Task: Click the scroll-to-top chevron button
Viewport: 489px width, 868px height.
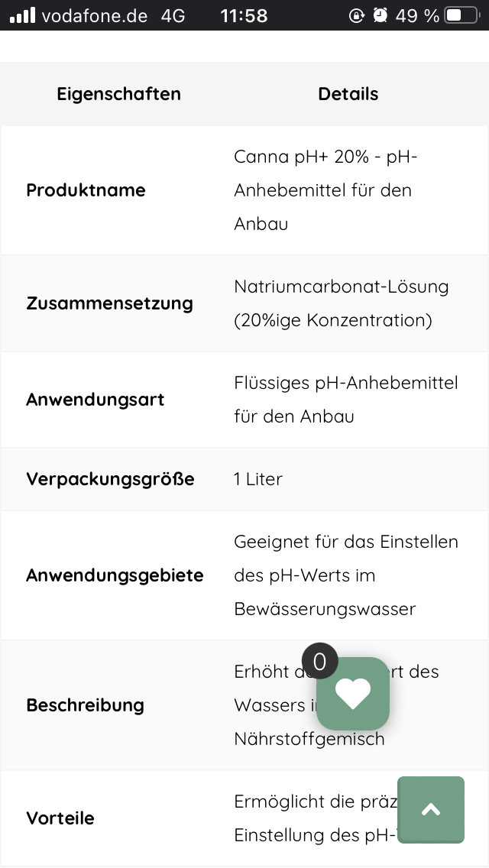Action: pyautogui.click(x=431, y=810)
